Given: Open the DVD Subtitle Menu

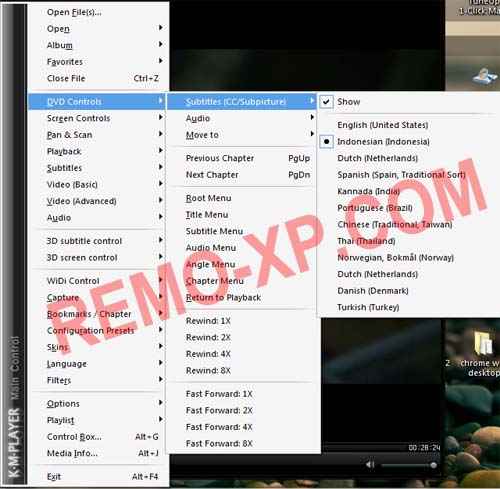Looking at the screenshot, I should pos(241,231).
